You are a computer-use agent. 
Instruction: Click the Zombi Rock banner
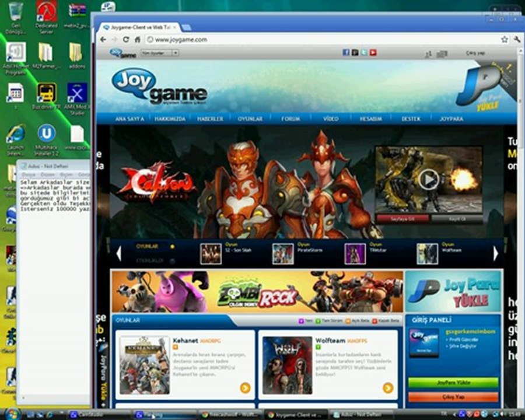click(x=257, y=292)
